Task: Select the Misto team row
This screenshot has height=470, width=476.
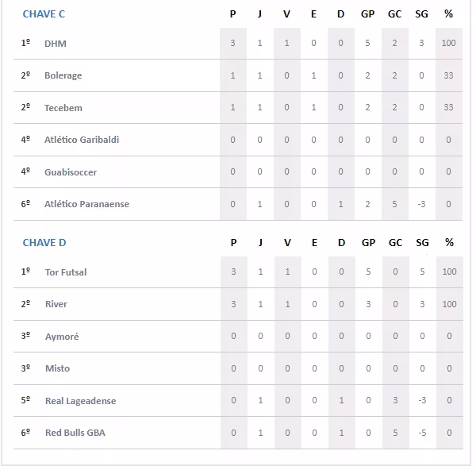Action: pos(57,368)
